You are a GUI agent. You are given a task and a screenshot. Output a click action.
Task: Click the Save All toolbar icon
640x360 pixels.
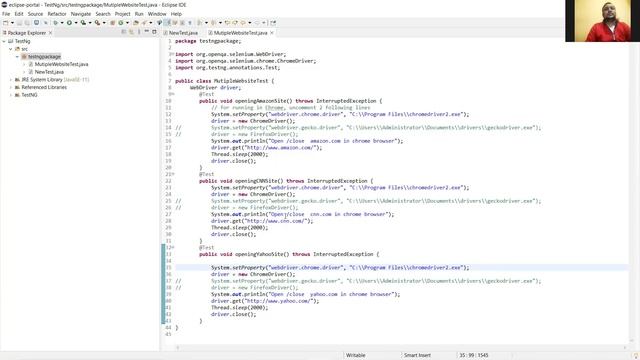pos(27,23)
